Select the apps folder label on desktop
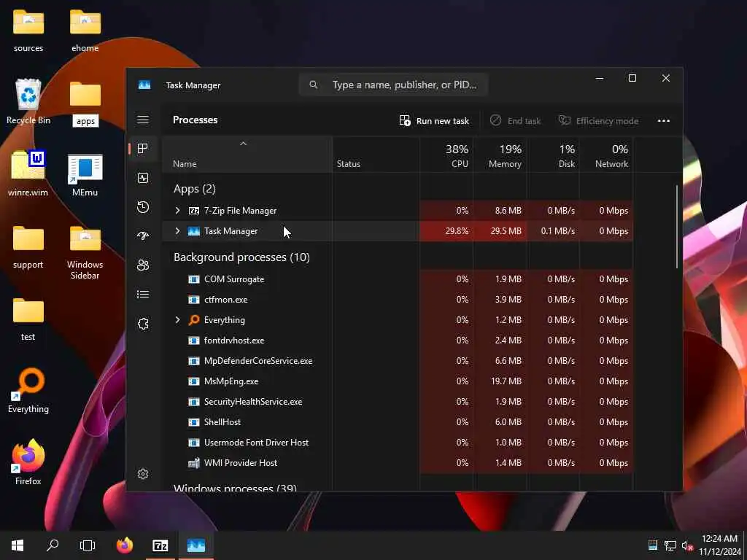 85,121
